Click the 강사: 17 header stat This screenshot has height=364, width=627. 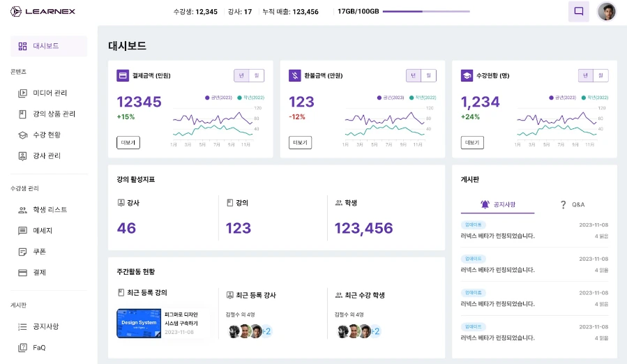click(x=240, y=12)
